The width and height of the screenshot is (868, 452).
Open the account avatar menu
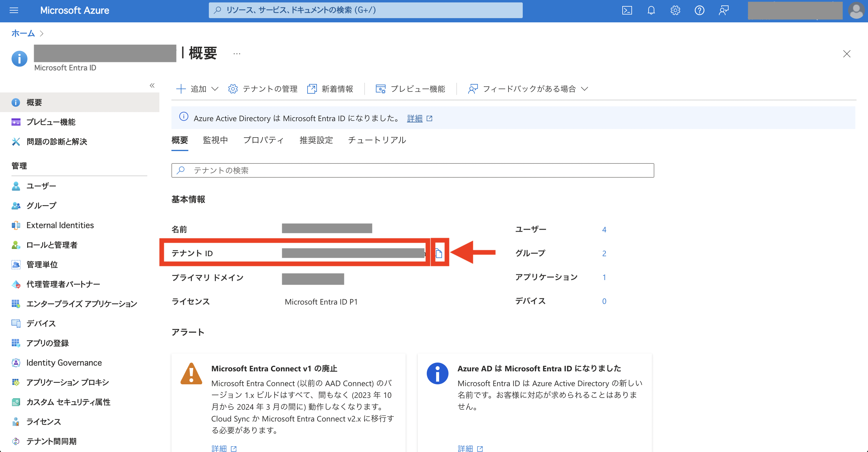tap(856, 11)
